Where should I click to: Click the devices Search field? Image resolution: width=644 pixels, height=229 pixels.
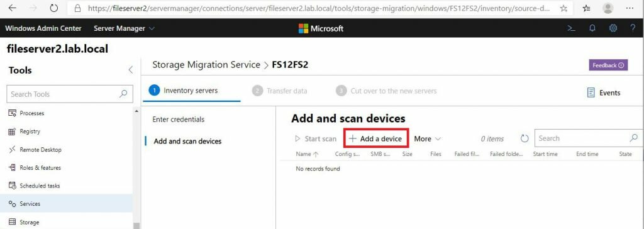(x=587, y=138)
